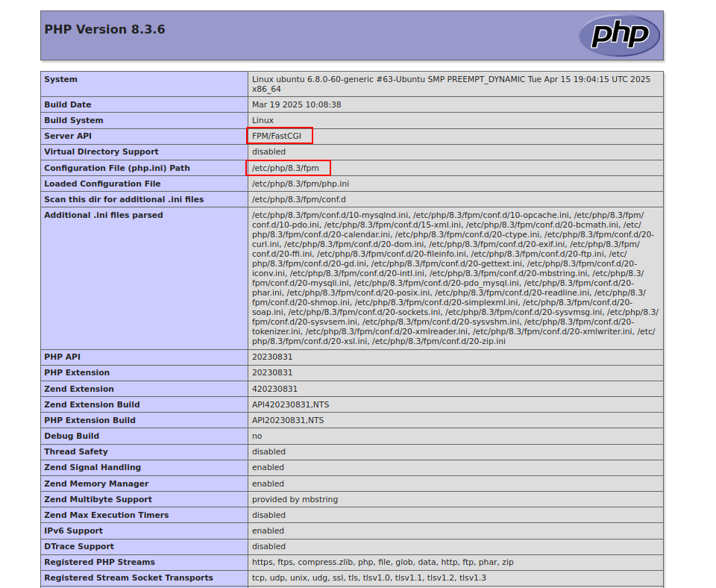Select Zend Multibyte Support value provided by mbstring
Screen dimensions: 716x588
click(x=295, y=499)
